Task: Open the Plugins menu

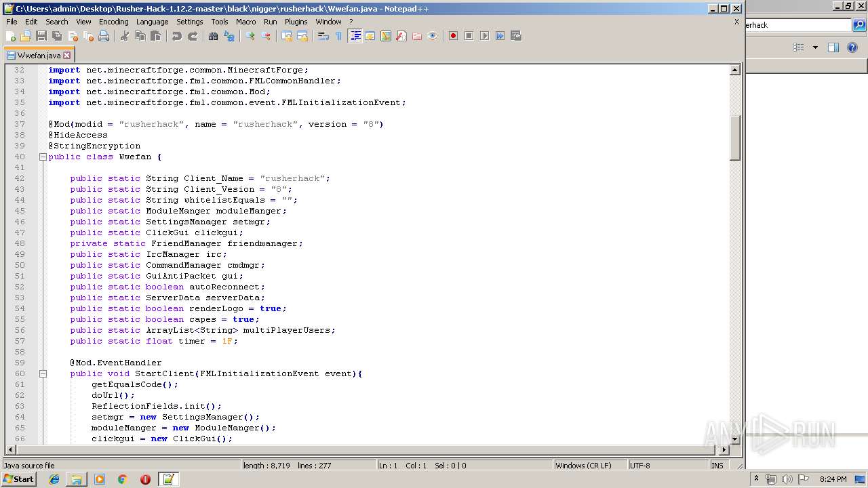Action: click(296, 22)
